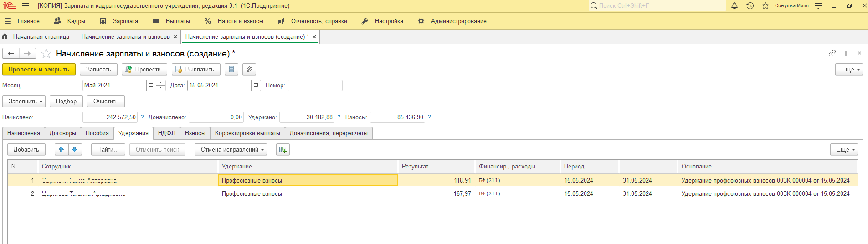Move row up with blue arrow
This screenshot has height=244, width=868.
(62, 149)
